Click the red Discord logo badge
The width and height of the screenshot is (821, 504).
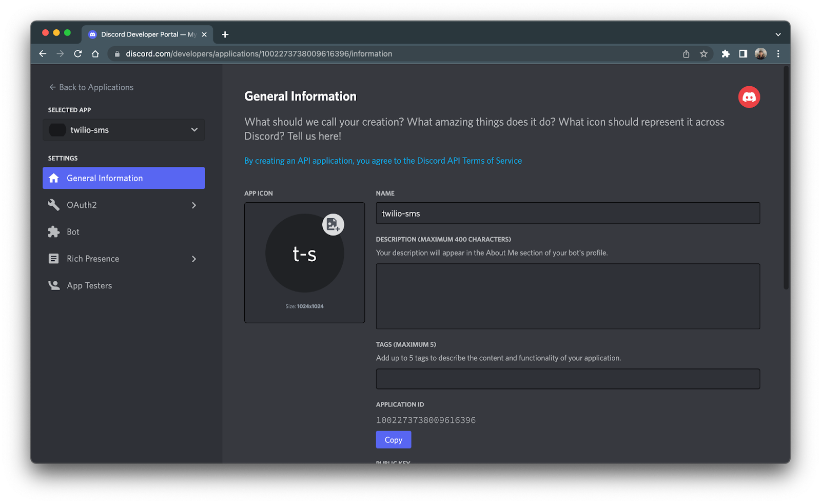pyautogui.click(x=749, y=97)
